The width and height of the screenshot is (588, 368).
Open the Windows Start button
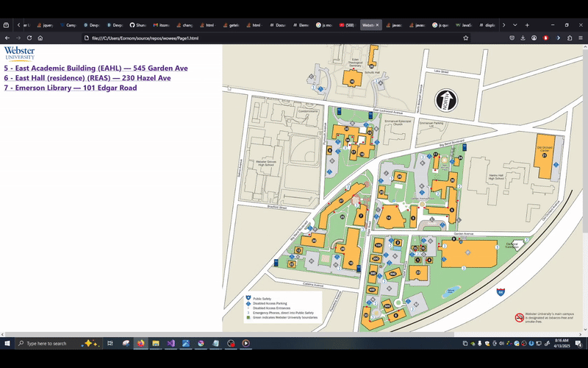[7, 343]
